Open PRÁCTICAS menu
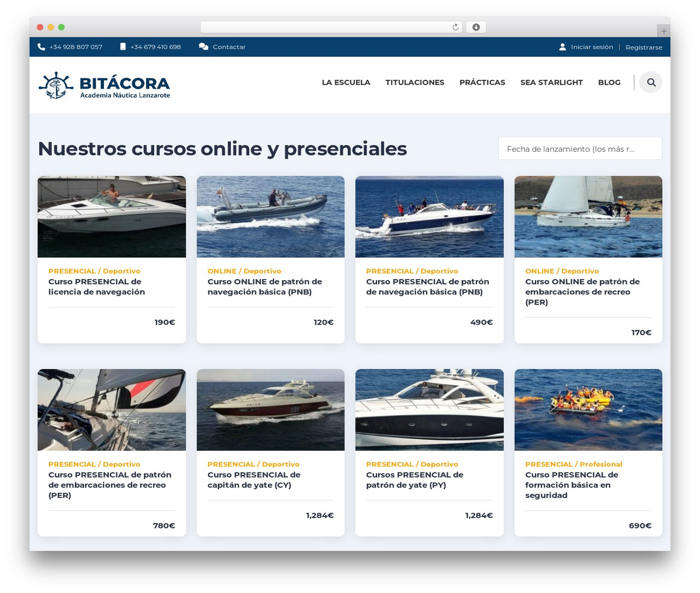The image size is (700, 593). coord(482,83)
